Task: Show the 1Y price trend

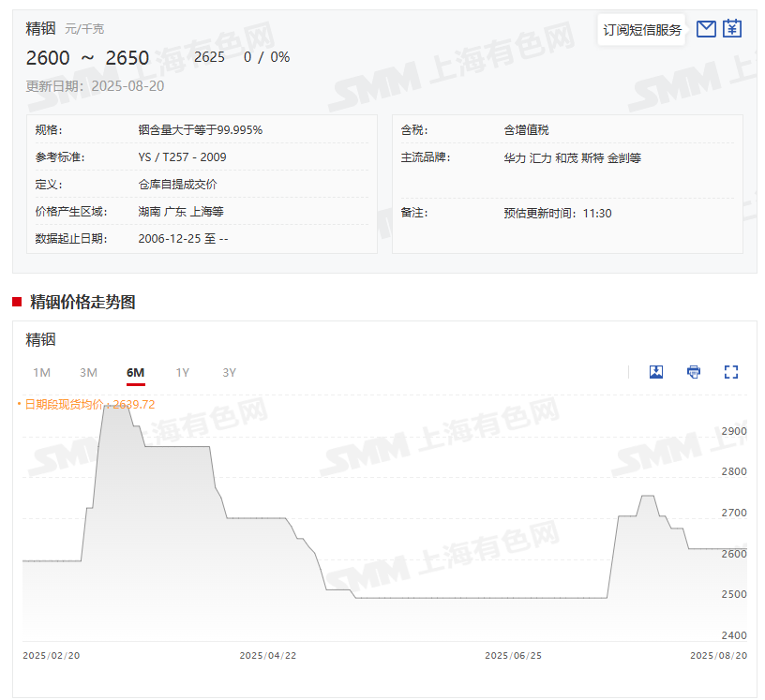Action: point(182,373)
